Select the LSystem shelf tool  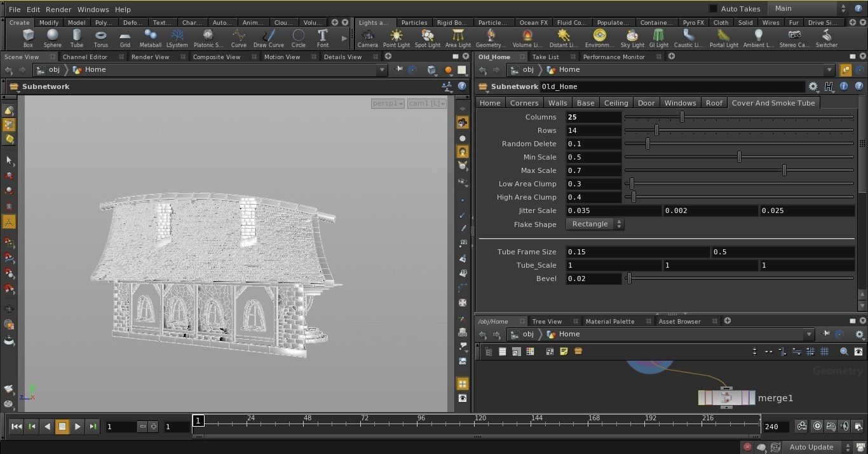pyautogui.click(x=177, y=38)
